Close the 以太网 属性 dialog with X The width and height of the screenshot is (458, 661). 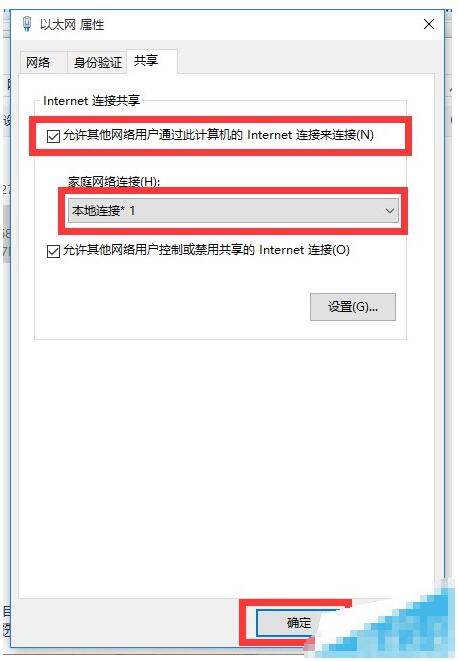tap(428, 24)
